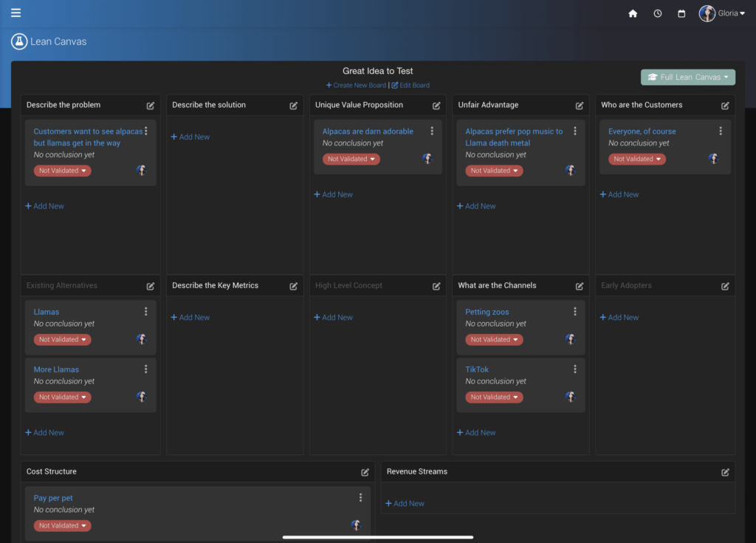Add New item under Unfair Advantage
Viewport: 756px width, 543px height.
point(476,205)
